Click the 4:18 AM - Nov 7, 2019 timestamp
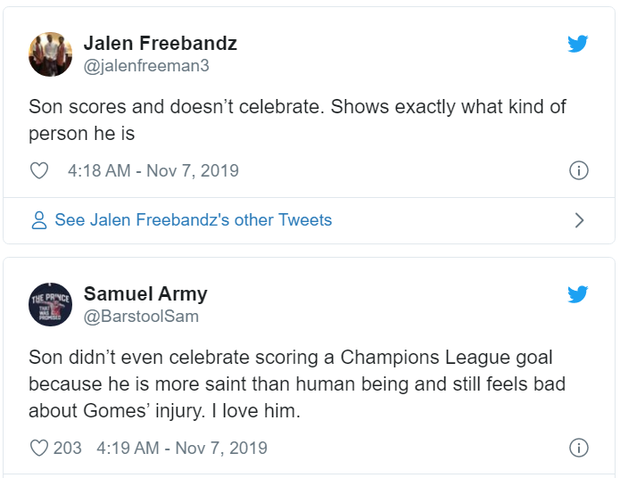The height and width of the screenshot is (478, 620). coord(153,171)
